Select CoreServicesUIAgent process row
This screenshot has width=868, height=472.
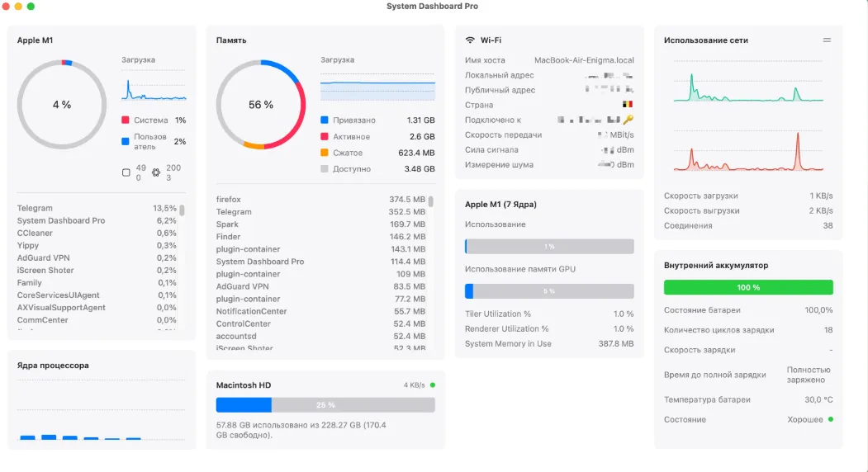coord(97,295)
